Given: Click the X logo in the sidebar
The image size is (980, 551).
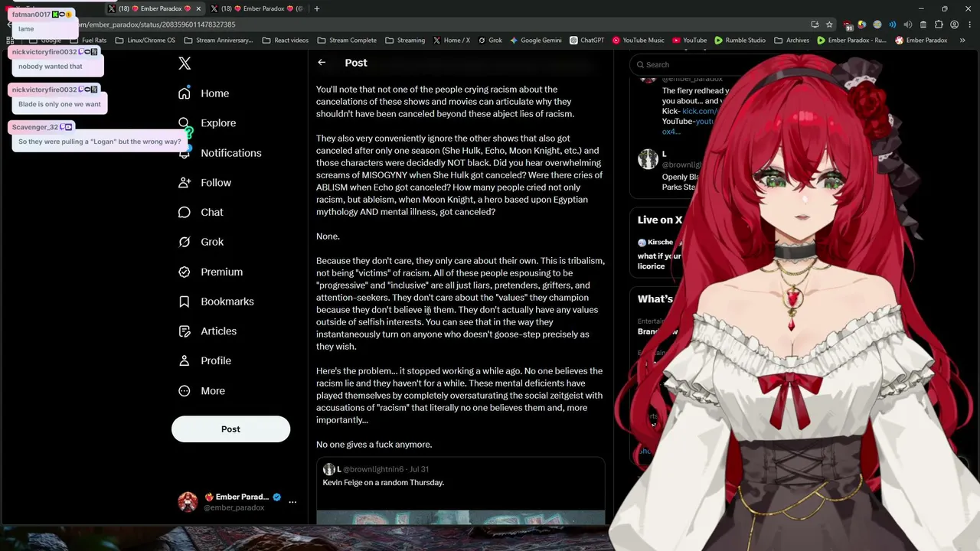Looking at the screenshot, I should pos(185,64).
